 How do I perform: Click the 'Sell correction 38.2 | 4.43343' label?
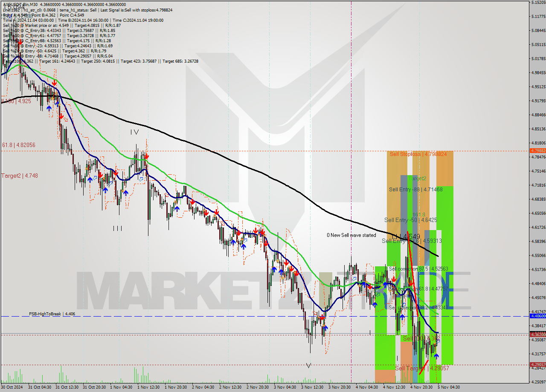(x=418, y=307)
